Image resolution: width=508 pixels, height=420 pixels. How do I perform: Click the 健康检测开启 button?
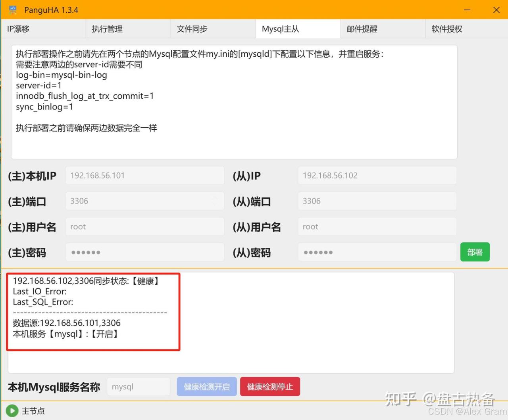207,387
